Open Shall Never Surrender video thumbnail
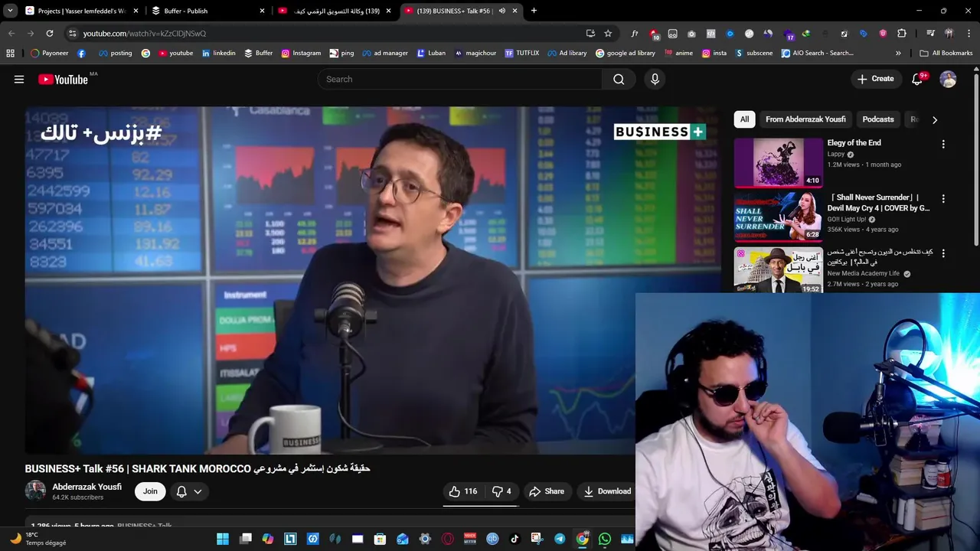Screen dimensions: 980x551 pyautogui.click(x=778, y=217)
